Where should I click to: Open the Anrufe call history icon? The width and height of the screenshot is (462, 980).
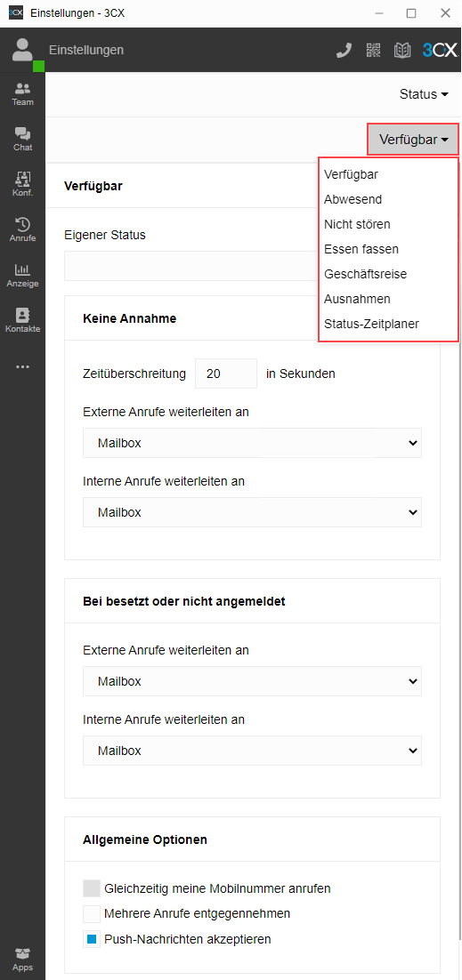tap(22, 229)
